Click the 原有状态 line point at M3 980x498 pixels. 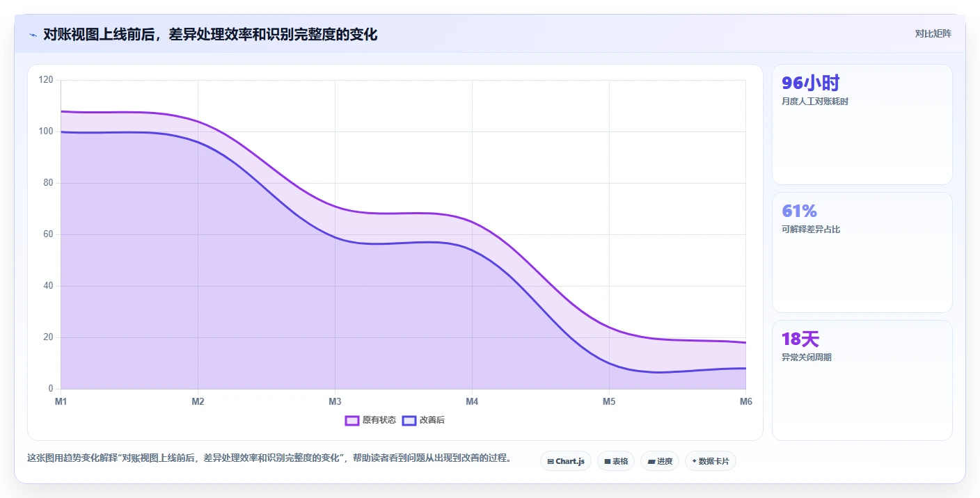pos(335,207)
